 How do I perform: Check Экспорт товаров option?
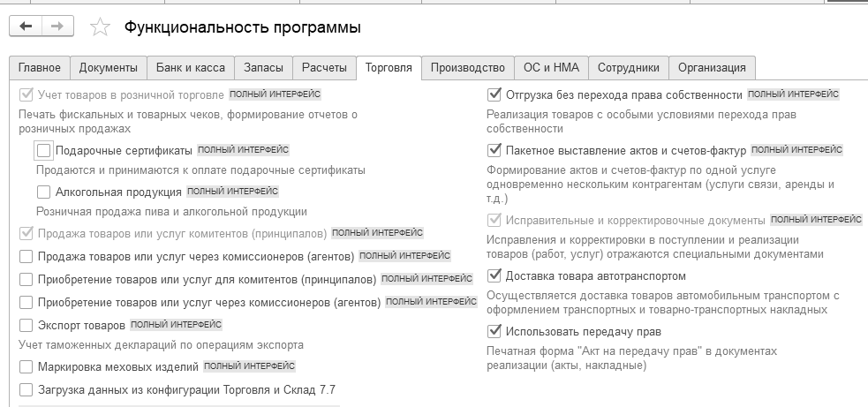click(x=26, y=325)
